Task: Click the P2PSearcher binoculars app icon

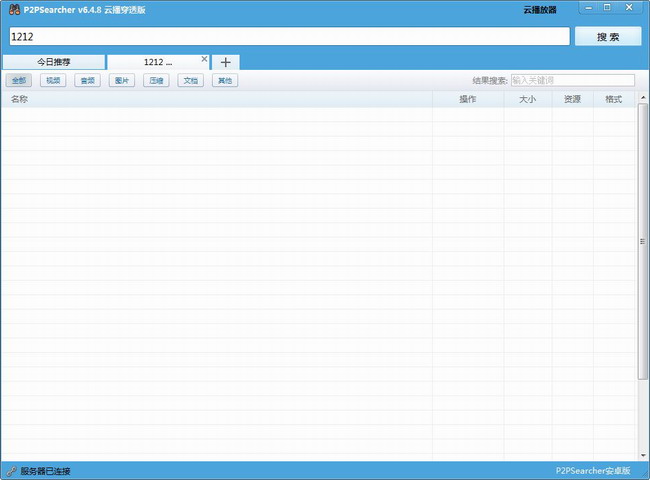Action: (14, 10)
